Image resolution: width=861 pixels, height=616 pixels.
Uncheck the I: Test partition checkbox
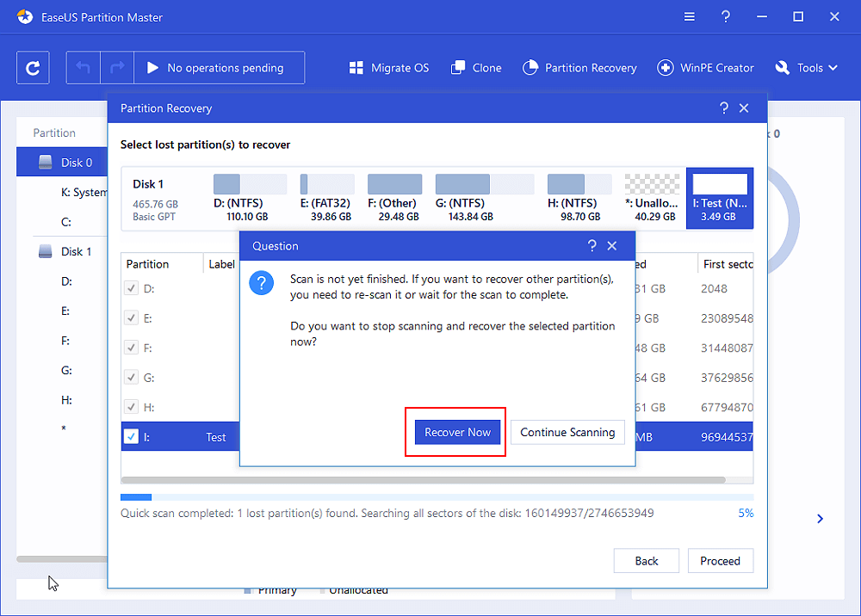131,437
